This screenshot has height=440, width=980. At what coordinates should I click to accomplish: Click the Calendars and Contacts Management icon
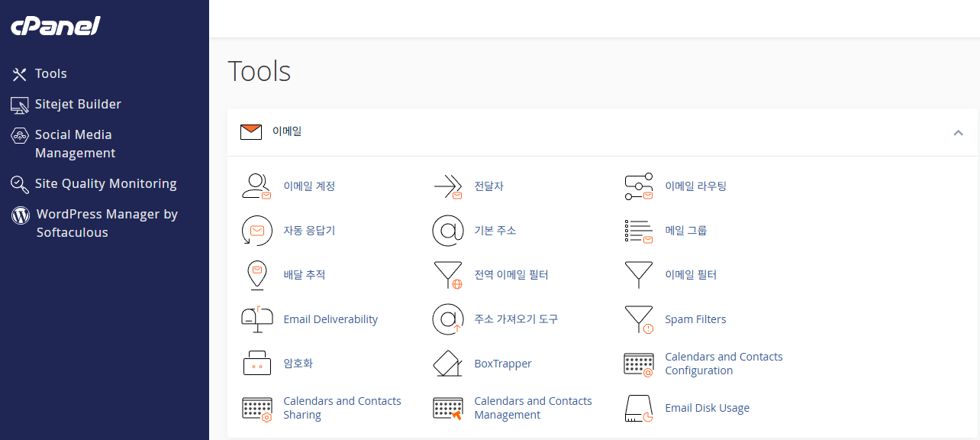click(448, 409)
